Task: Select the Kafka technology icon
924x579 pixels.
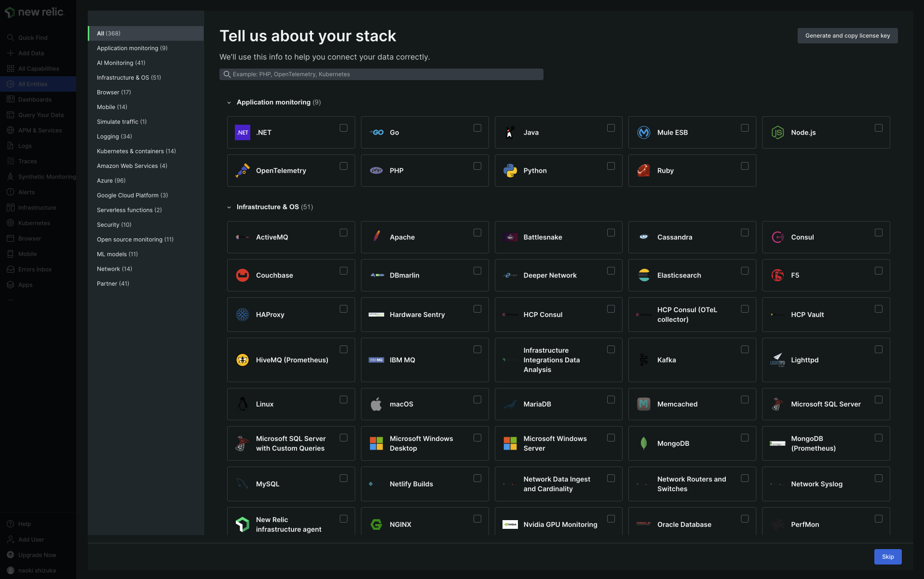Action: [643, 359]
